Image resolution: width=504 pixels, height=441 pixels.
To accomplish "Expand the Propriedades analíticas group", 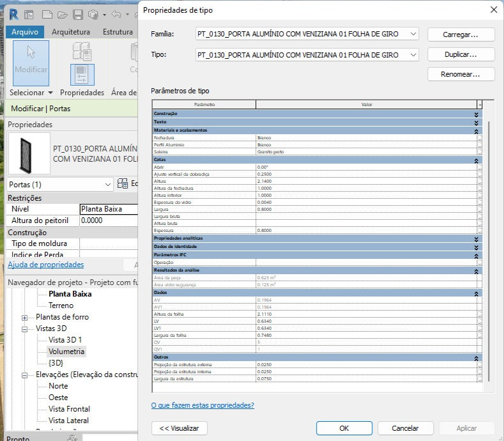I will click(x=476, y=239).
